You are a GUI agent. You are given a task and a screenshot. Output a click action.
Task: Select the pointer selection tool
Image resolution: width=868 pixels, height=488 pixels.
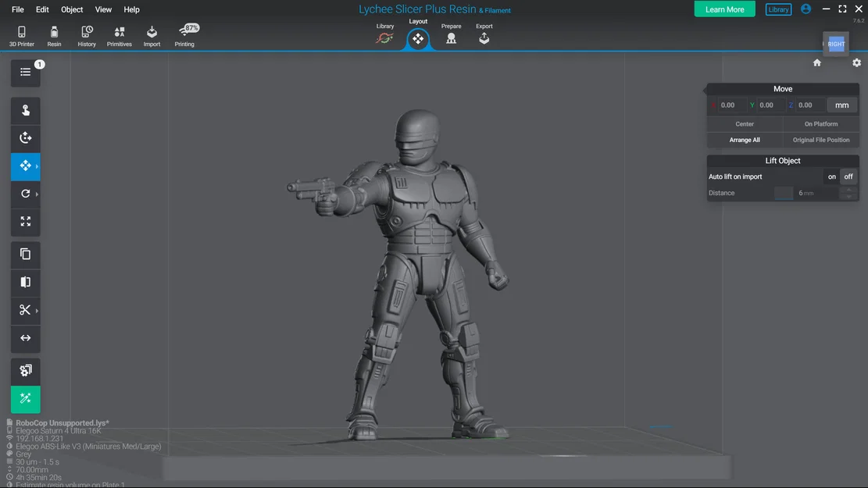coord(26,111)
